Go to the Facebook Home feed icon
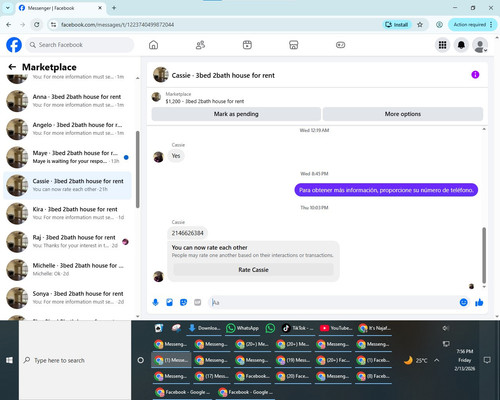 153,45
